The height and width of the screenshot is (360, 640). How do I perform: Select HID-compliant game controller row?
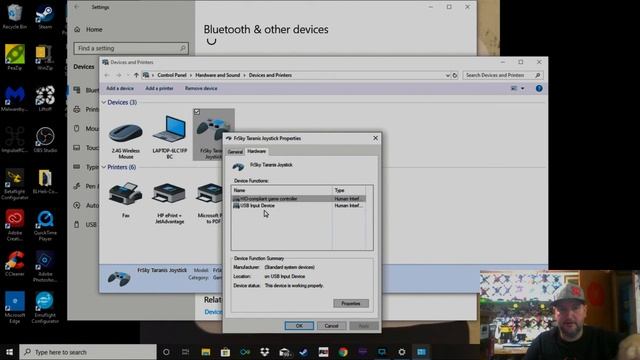298,199
